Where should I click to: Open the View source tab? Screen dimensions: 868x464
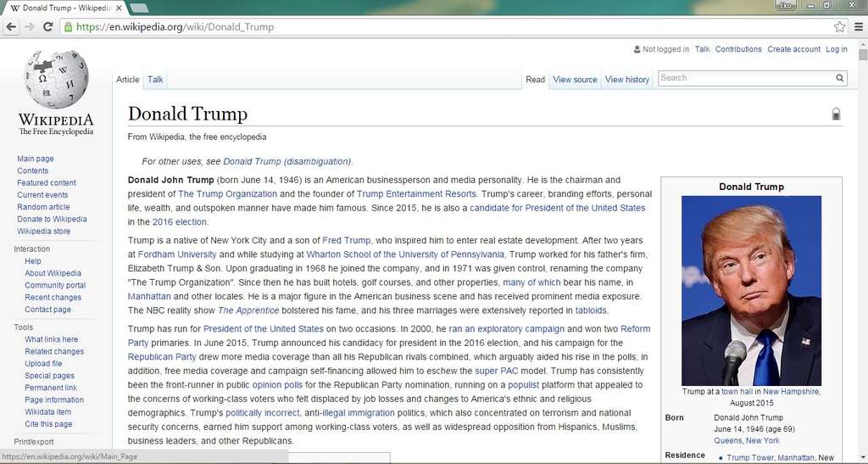575,79
